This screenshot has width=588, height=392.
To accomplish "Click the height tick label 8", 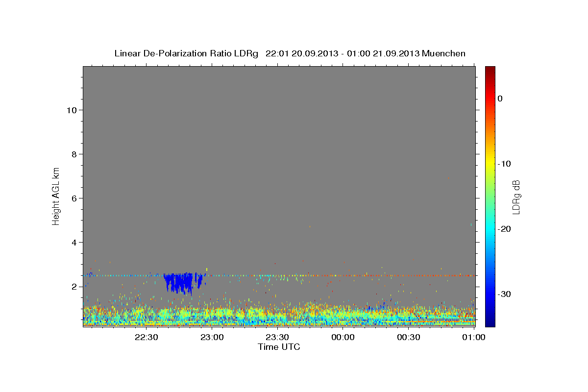I will click(x=73, y=154).
